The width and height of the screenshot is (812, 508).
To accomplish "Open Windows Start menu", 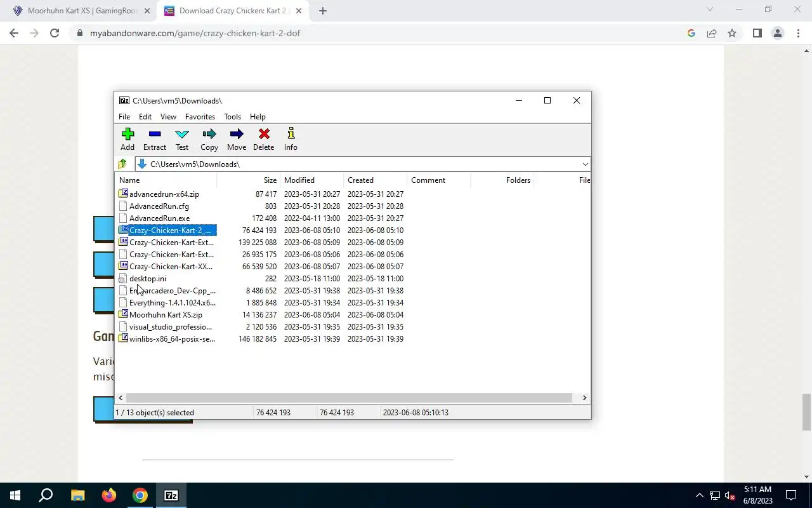I will [15, 495].
